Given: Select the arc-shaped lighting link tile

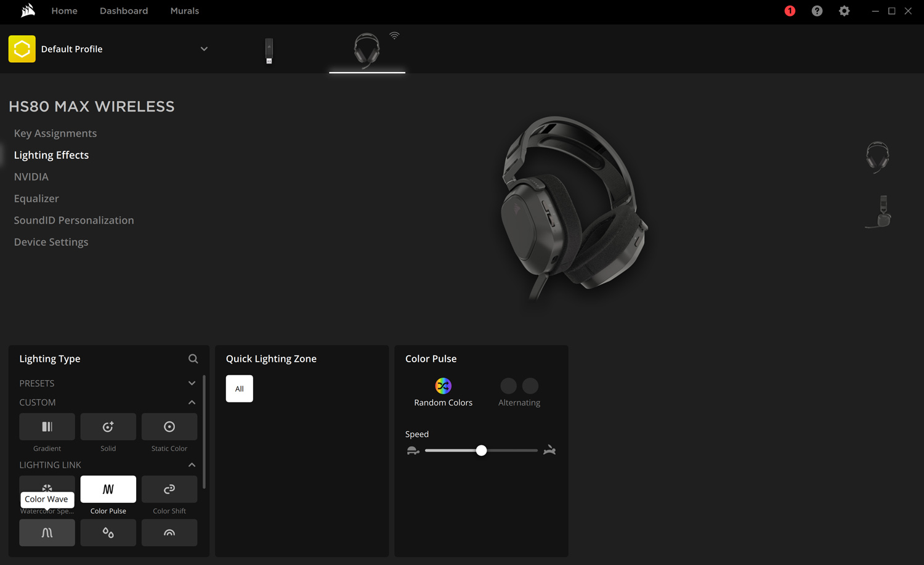Looking at the screenshot, I should (x=169, y=533).
